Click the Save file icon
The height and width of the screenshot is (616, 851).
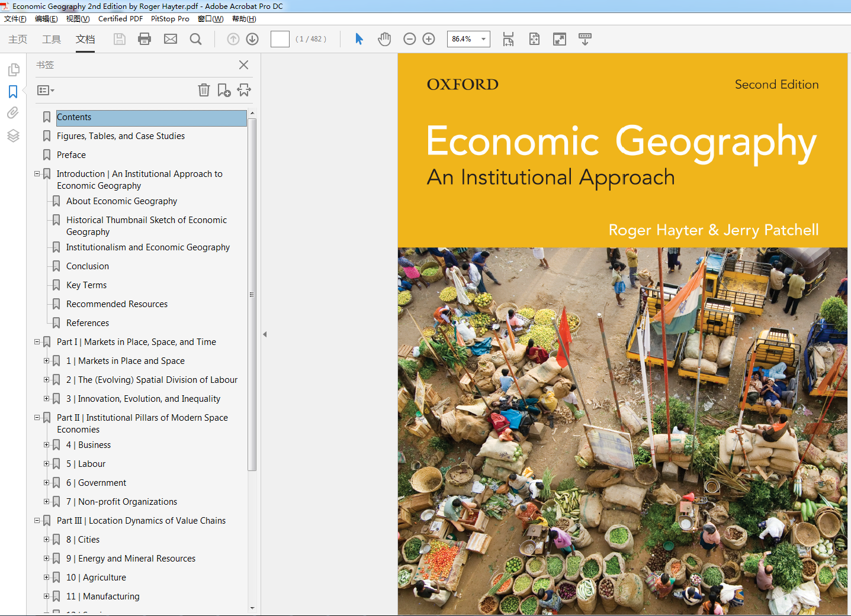[120, 39]
